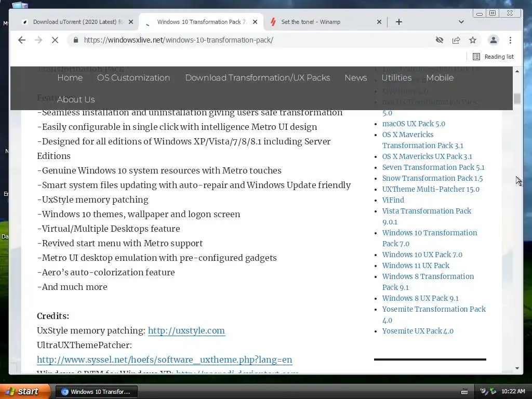Screen dimensions: 532x399
Task: Open OS X Mavericks Transformation Pack 3.1 link
Action: [x=422, y=140]
